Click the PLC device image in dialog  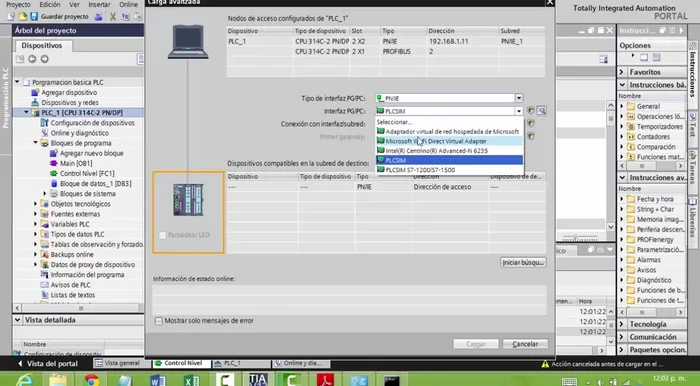point(188,199)
